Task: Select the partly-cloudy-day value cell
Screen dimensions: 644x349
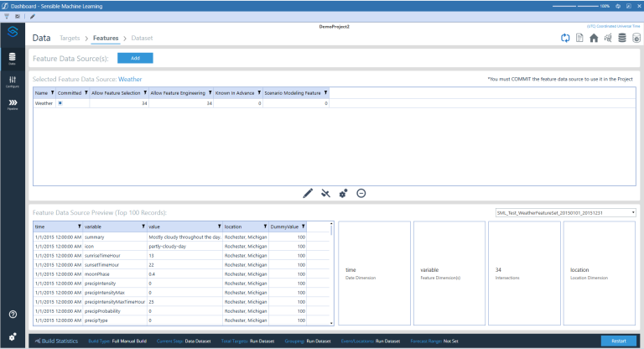Action: 184,247
